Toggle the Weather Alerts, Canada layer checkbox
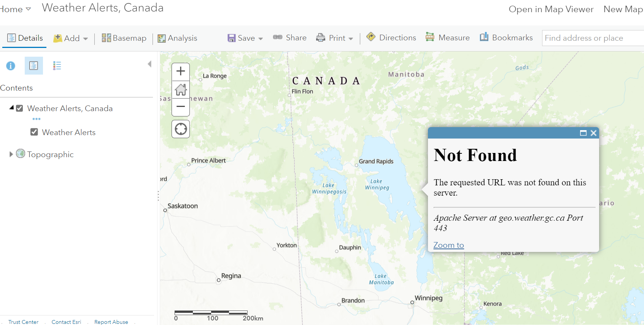The height and width of the screenshot is (325, 644). (x=20, y=108)
